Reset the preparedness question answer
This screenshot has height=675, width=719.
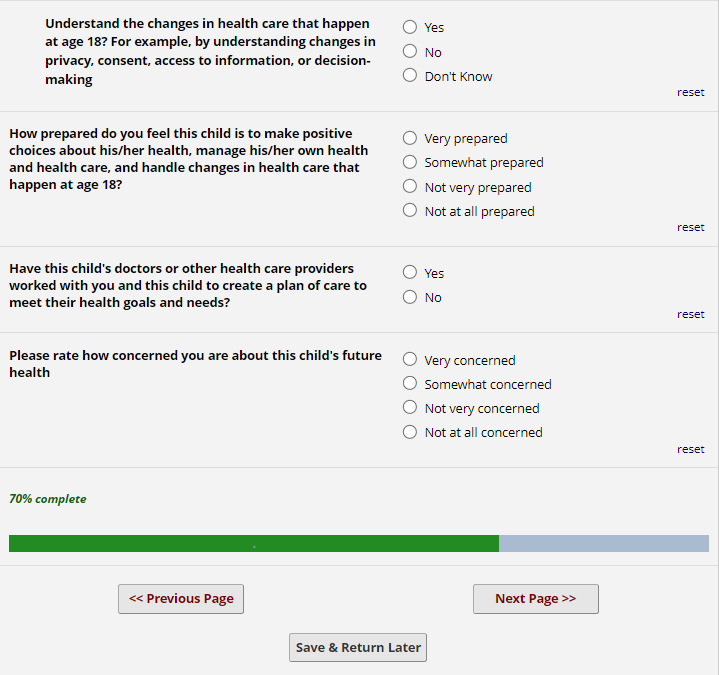[690, 227]
